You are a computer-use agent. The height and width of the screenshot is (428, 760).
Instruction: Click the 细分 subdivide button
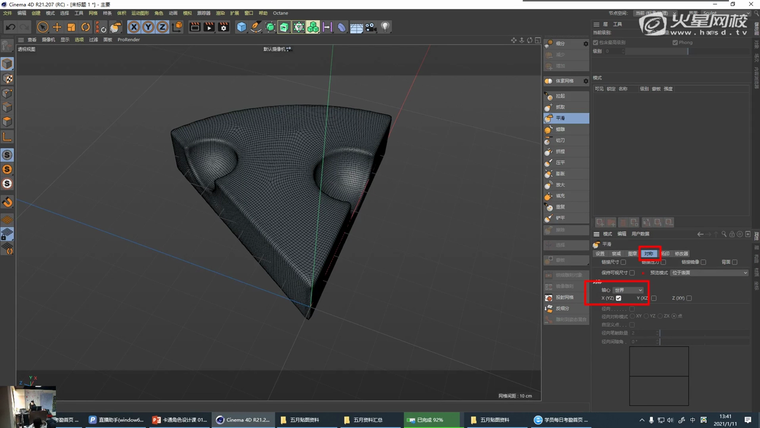pos(560,44)
